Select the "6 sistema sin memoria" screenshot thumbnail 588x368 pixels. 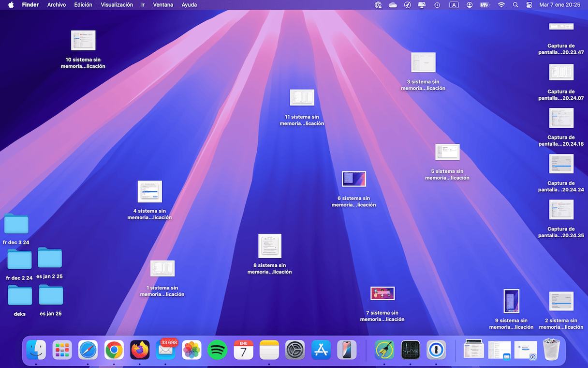pyautogui.click(x=354, y=179)
